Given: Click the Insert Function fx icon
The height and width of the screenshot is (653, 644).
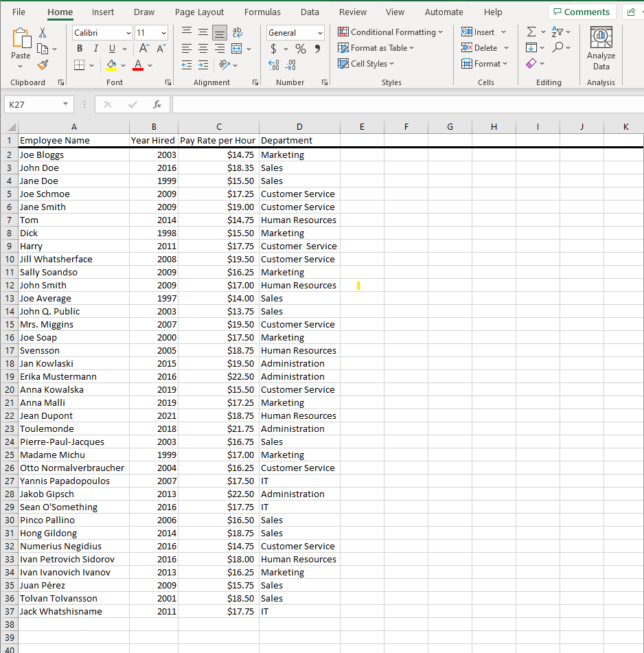Looking at the screenshot, I should pyautogui.click(x=157, y=104).
